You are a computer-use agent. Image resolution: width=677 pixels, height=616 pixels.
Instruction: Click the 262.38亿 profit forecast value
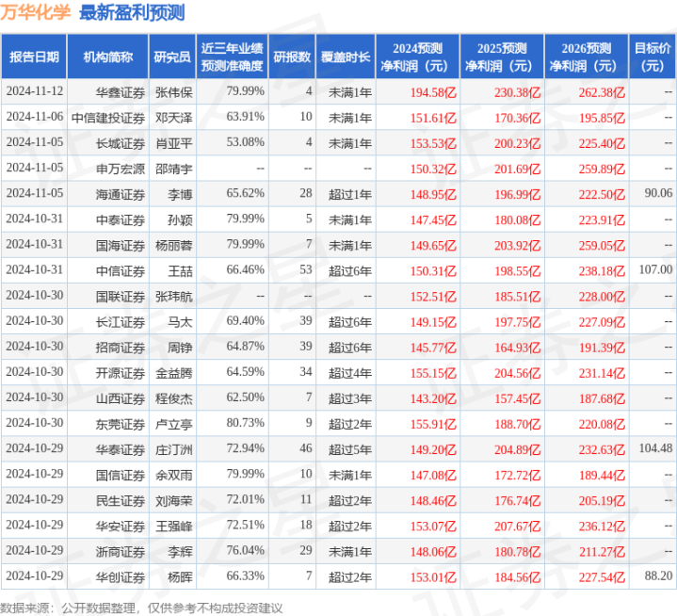(602, 92)
